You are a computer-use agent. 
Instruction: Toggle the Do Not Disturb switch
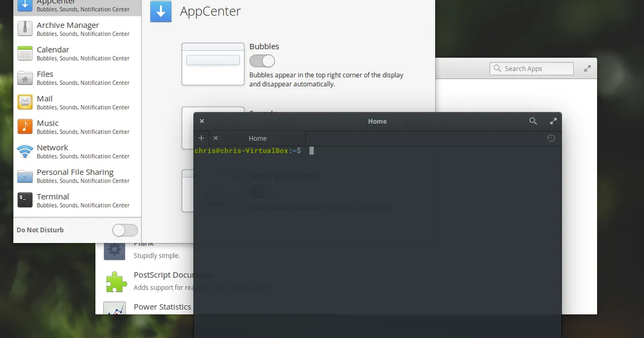pos(125,230)
